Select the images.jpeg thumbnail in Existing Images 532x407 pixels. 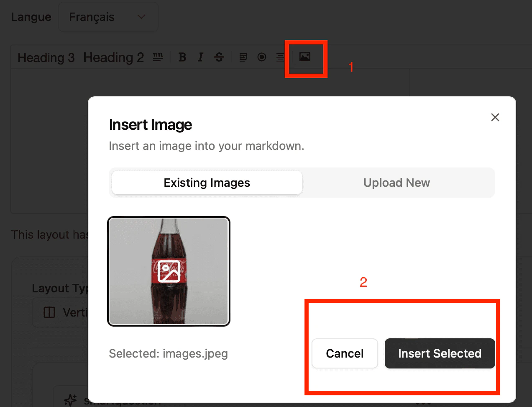click(169, 271)
